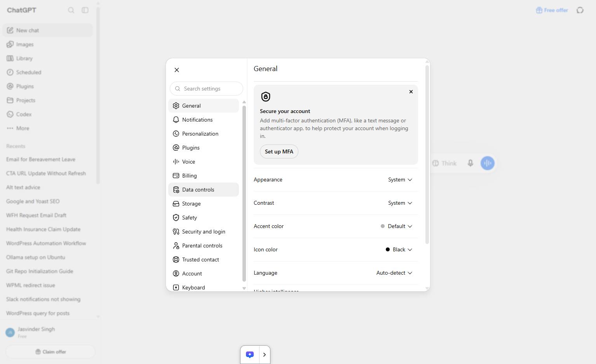Go to the Plugins settings tab

(204, 148)
